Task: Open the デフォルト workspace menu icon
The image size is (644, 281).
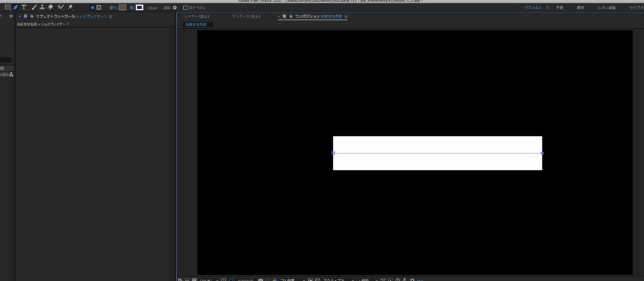Action: tap(547, 8)
